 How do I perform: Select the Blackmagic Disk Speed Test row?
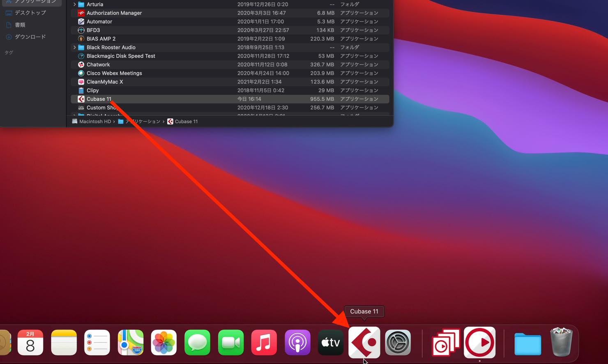click(x=230, y=56)
